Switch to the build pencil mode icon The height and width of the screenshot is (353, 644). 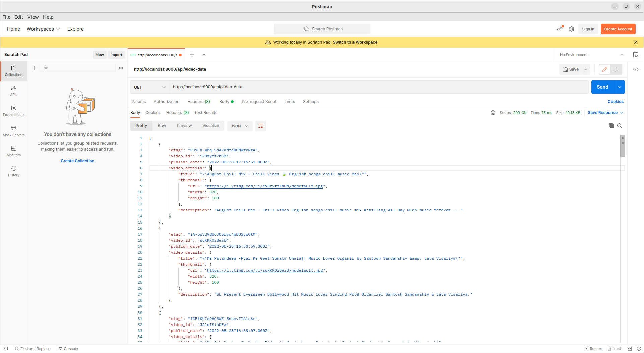point(604,69)
